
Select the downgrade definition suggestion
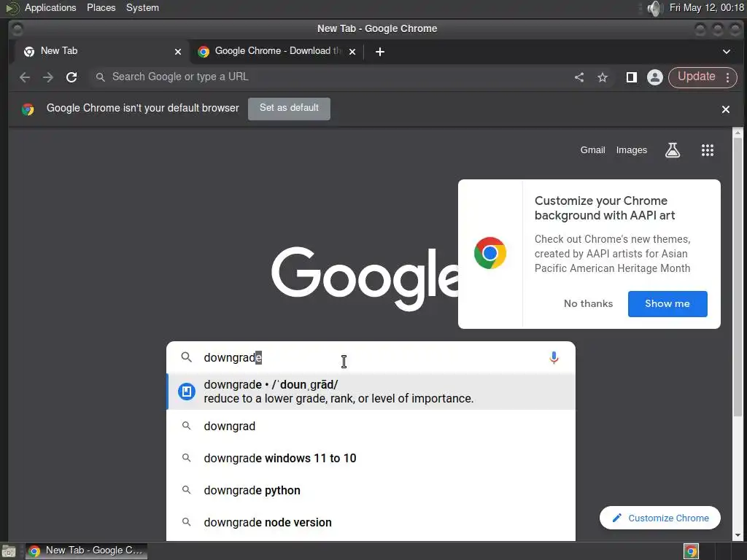pyautogui.click(x=371, y=392)
